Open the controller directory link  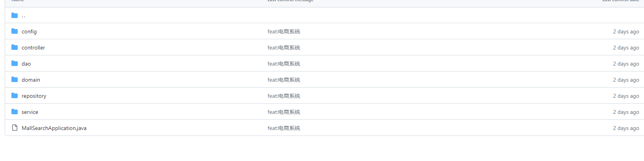point(33,48)
